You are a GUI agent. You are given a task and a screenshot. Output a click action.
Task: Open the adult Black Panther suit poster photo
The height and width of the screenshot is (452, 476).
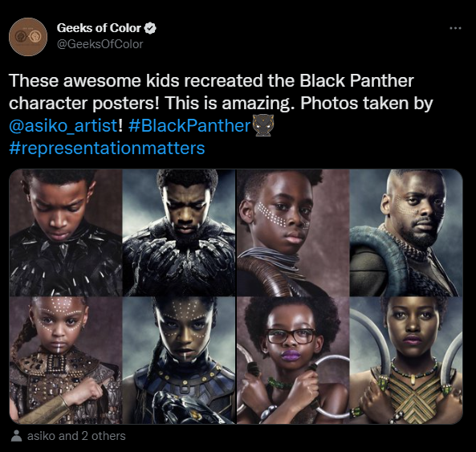tap(179, 233)
